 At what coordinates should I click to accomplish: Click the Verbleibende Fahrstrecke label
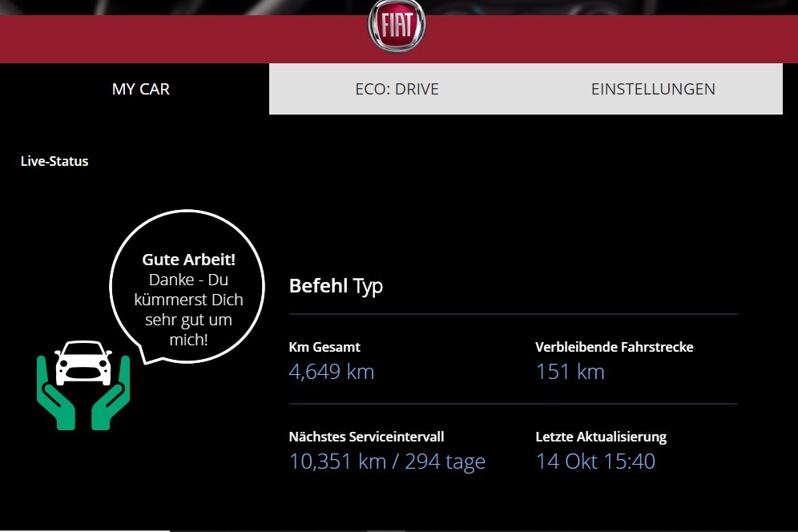point(614,347)
